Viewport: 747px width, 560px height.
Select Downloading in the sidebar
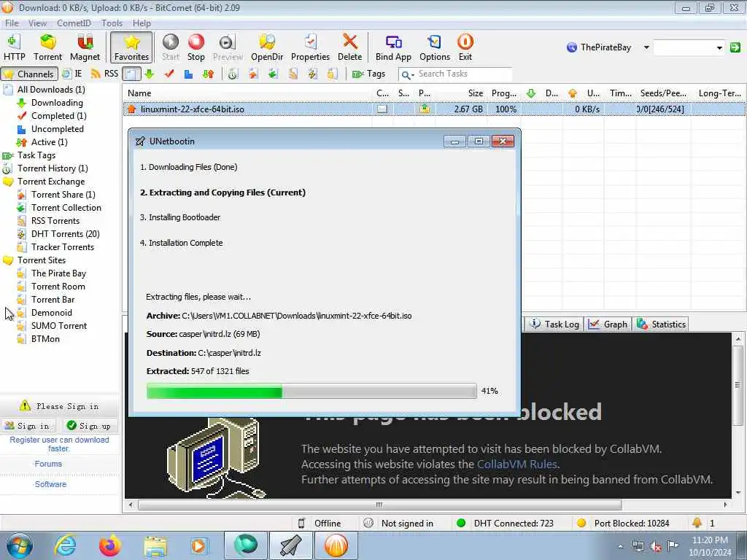(57, 102)
